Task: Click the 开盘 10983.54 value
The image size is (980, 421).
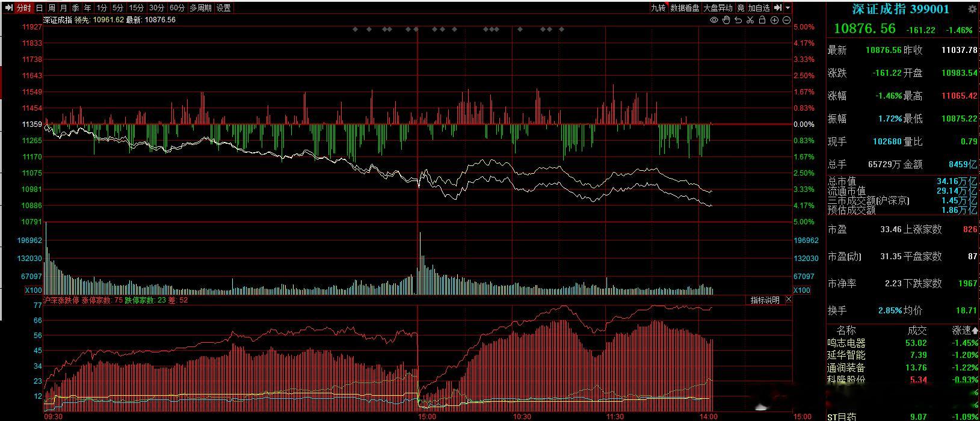Action: coord(959,73)
